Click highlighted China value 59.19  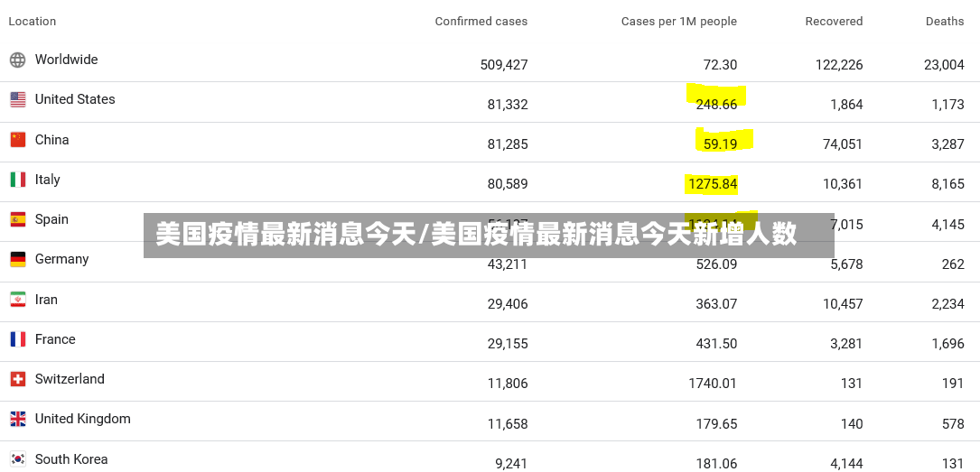(x=720, y=144)
